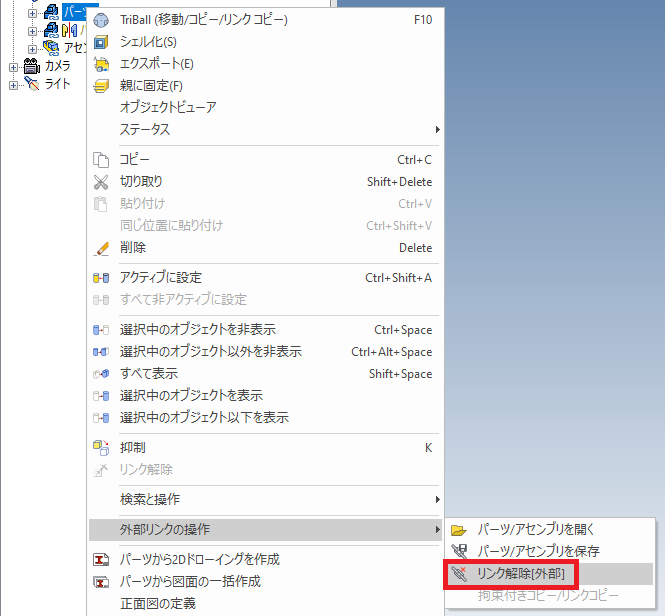Viewport: 665px width, 616px height.
Task: Choose 選択中のオブジェクトを表示
Action: coord(265,396)
